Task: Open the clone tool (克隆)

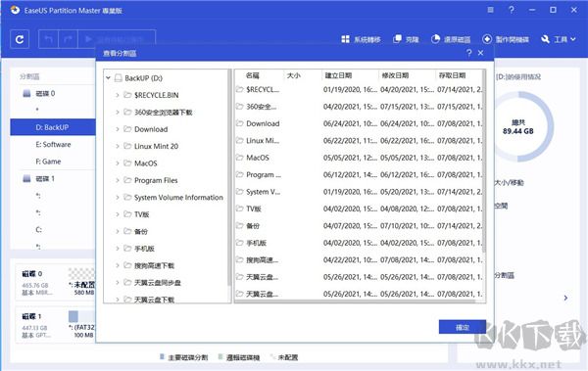Action: point(406,39)
